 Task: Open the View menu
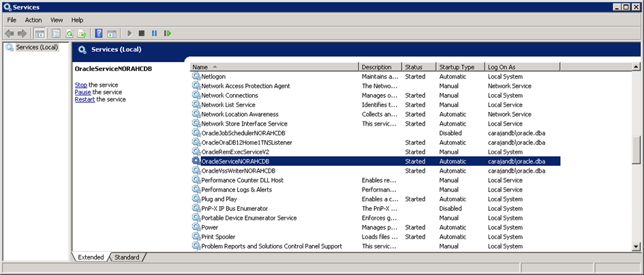click(x=57, y=20)
